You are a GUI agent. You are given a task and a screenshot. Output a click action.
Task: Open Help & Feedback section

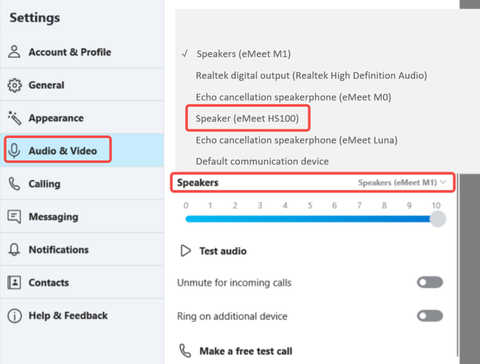point(82,315)
